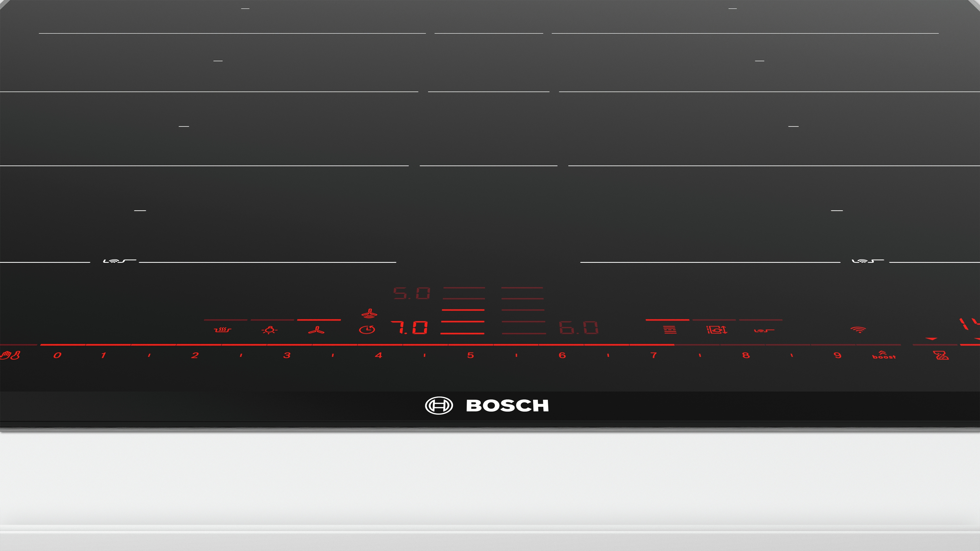Screen dimensions: 980x551
Task: Tap the MoveMode pan transfer icon
Action: tap(717, 330)
